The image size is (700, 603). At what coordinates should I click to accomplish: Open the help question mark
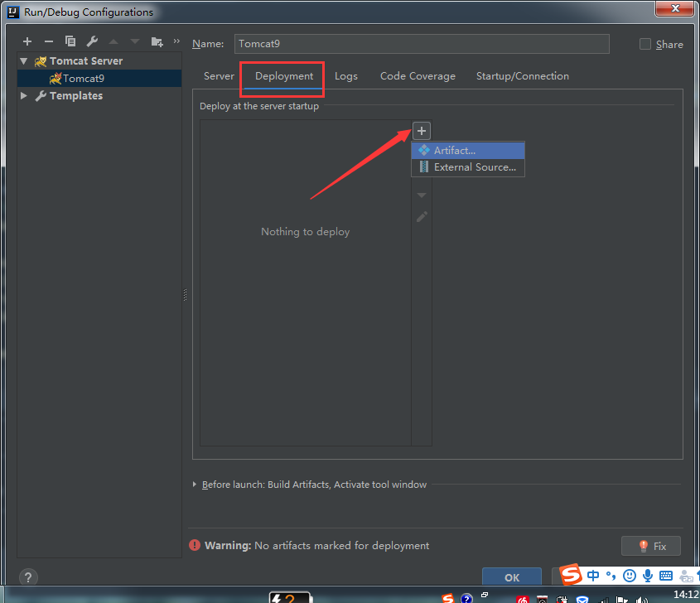[28, 577]
